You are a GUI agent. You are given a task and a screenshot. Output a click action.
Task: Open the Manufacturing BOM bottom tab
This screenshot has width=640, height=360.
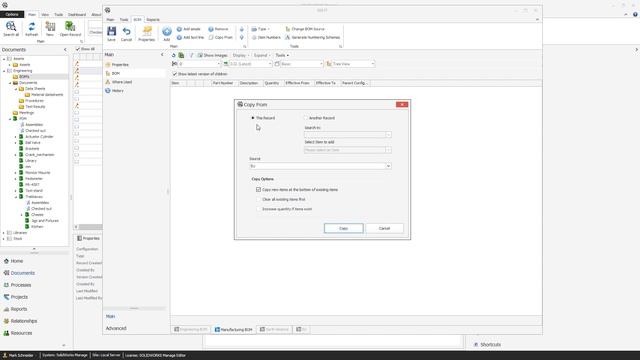[x=234, y=329]
